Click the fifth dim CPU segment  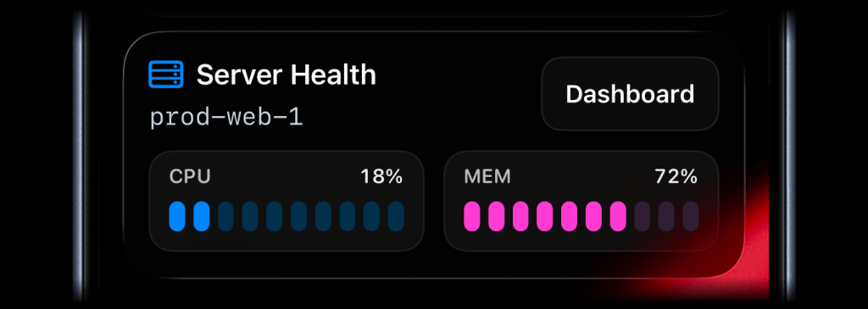click(x=275, y=216)
